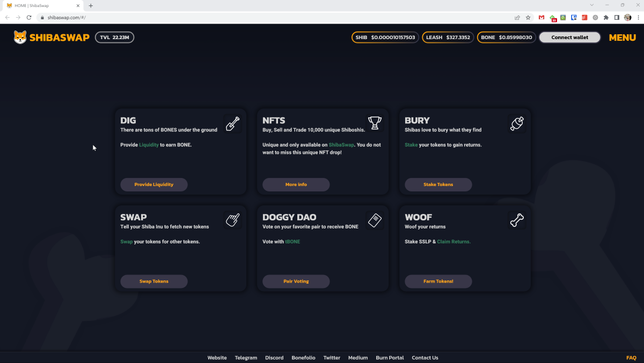
Task: Click the Stake Tokens button
Action: [x=438, y=184]
